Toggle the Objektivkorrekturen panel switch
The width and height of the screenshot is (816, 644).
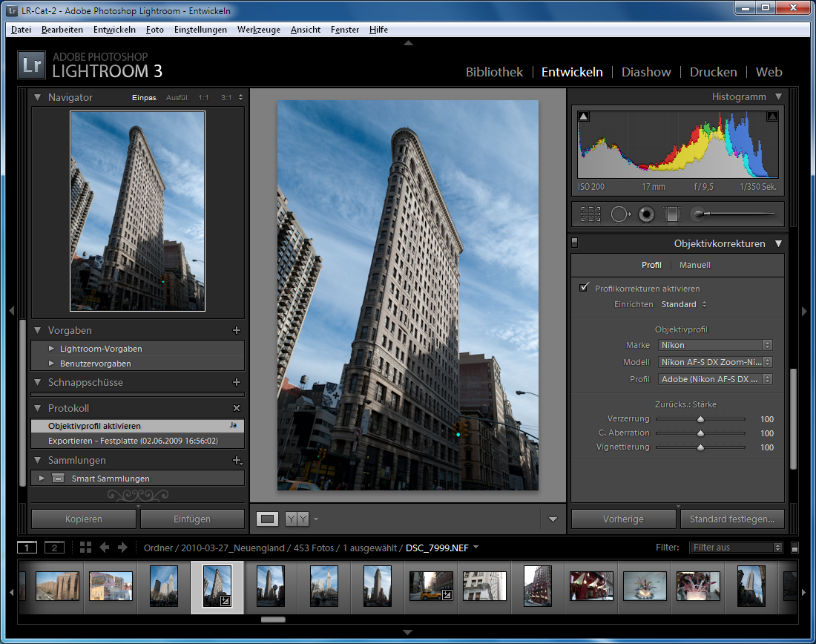[575, 243]
